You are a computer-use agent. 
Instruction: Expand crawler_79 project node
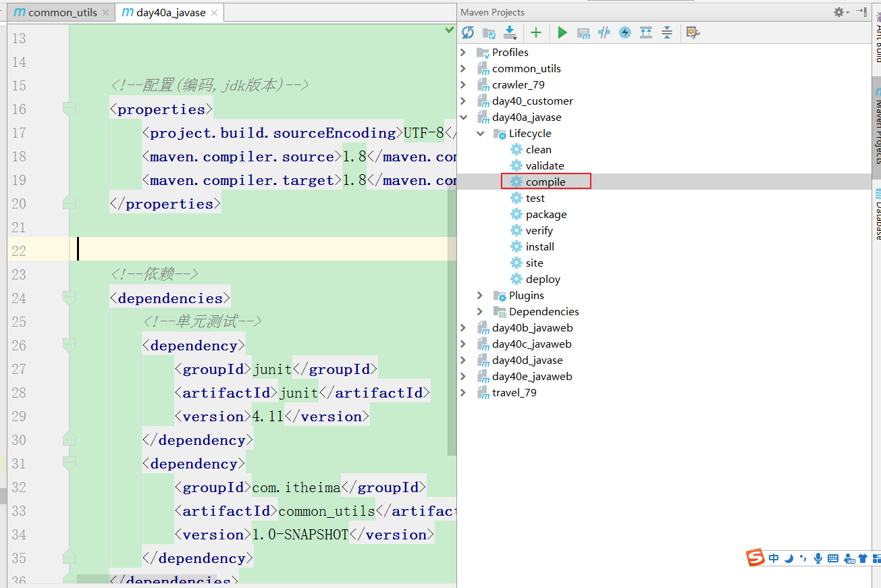click(463, 84)
